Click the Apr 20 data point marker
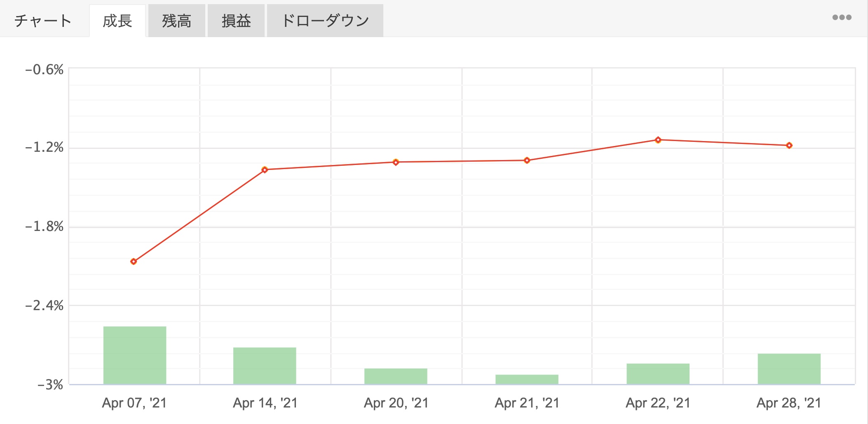 pos(396,162)
